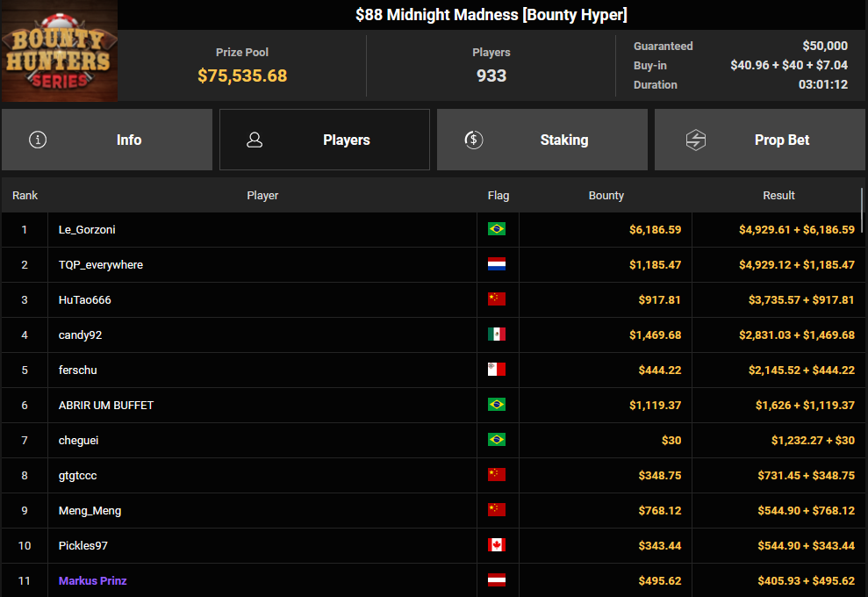Click the Result column header
The image size is (868, 597).
[x=778, y=196]
